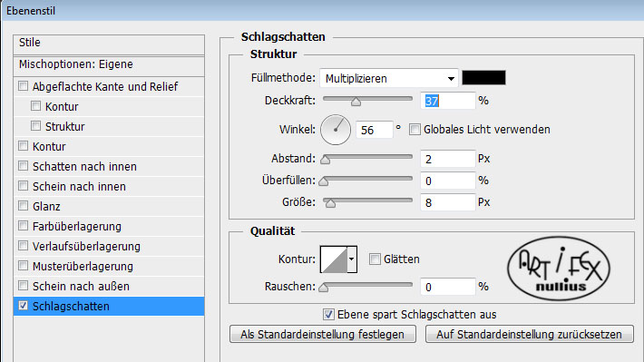Tick the Struktur sub-option checkbox
The width and height of the screenshot is (644, 362).
coord(35,126)
